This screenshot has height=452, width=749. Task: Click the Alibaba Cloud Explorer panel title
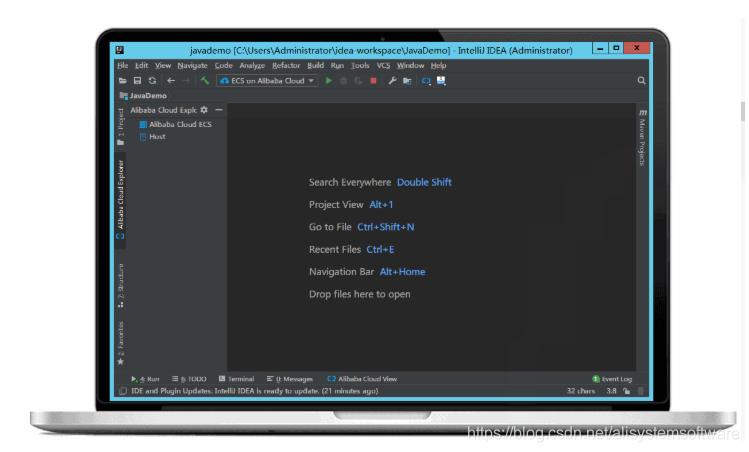pyautogui.click(x=163, y=110)
